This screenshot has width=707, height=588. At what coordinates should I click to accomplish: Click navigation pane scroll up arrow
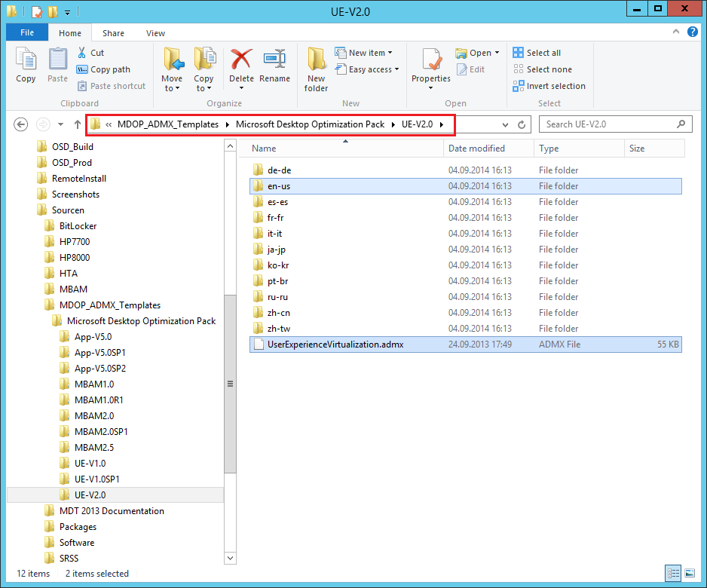230,146
